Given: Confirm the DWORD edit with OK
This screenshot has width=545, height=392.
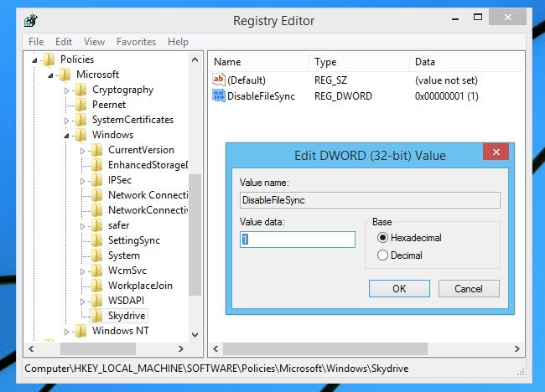Looking at the screenshot, I should [x=399, y=288].
